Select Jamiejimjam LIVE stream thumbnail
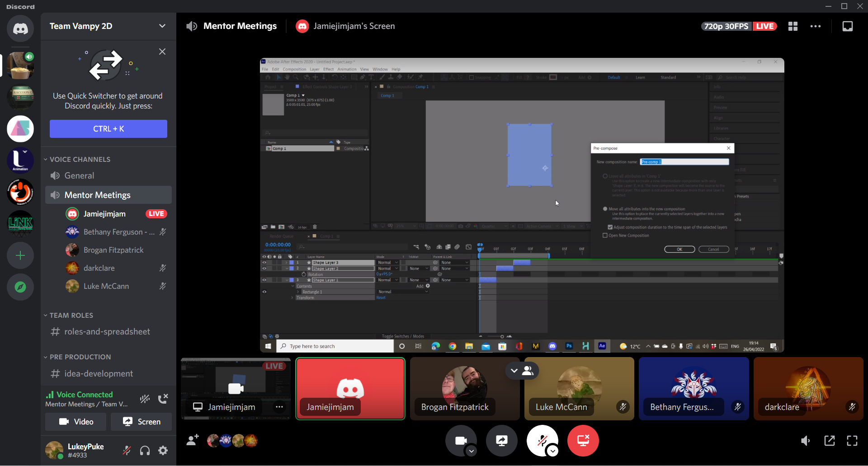This screenshot has height=466, width=868. pyautogui.click(x=236, y=389)
